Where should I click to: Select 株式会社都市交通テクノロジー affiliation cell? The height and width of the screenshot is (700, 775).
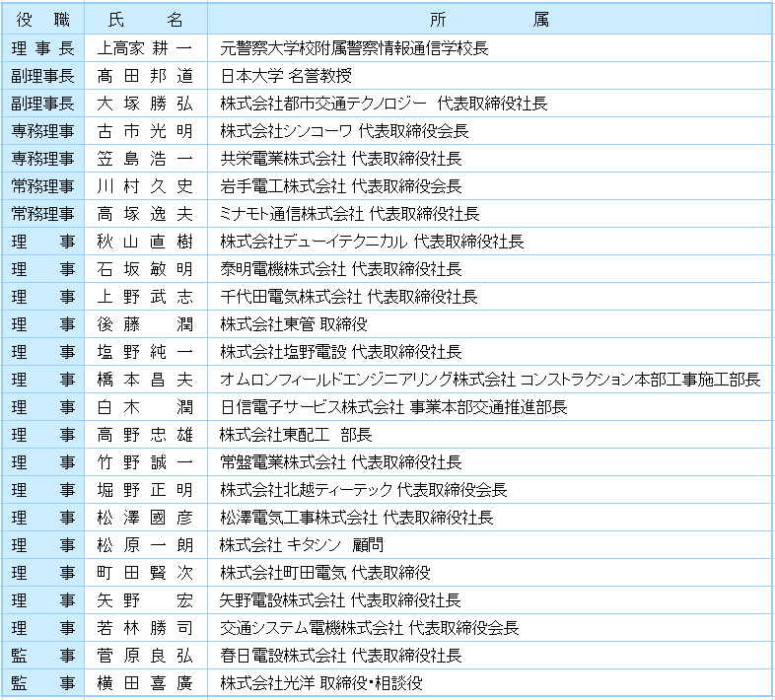tap(490, 104)
